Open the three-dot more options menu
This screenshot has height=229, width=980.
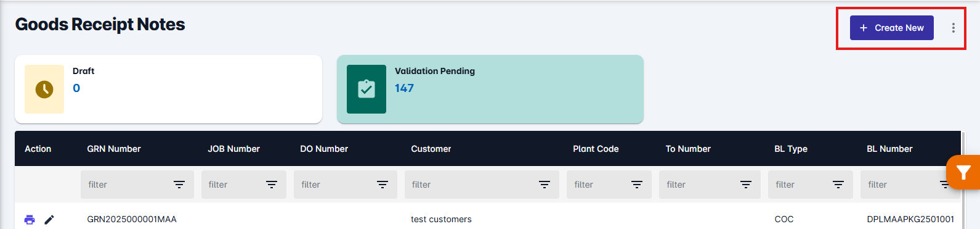[953, 28]
